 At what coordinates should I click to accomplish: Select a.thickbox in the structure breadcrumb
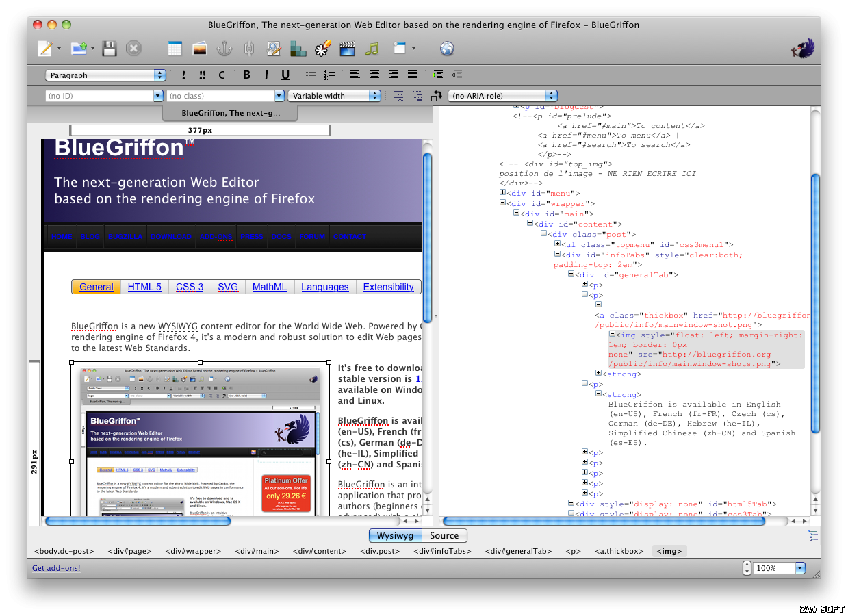(619, 551)
